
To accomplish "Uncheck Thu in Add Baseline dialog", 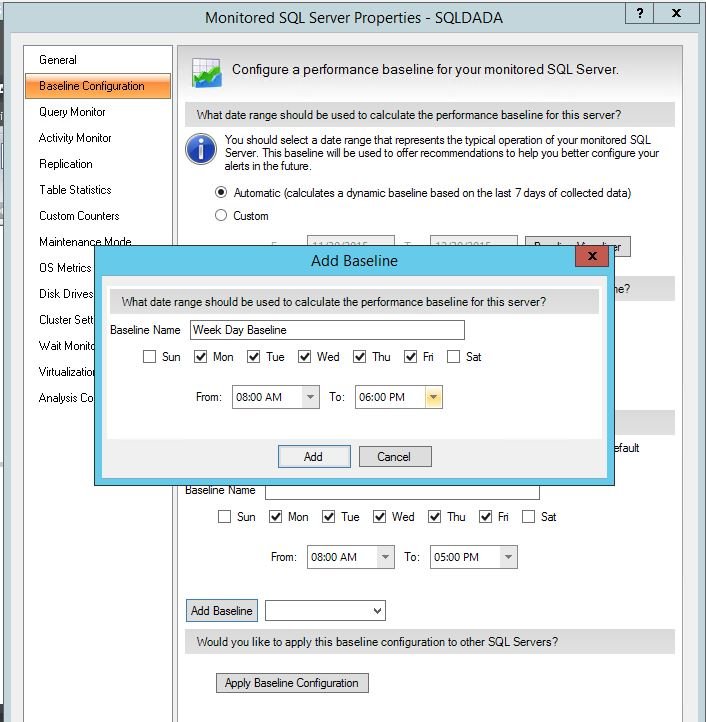I will tap(360, 357).
